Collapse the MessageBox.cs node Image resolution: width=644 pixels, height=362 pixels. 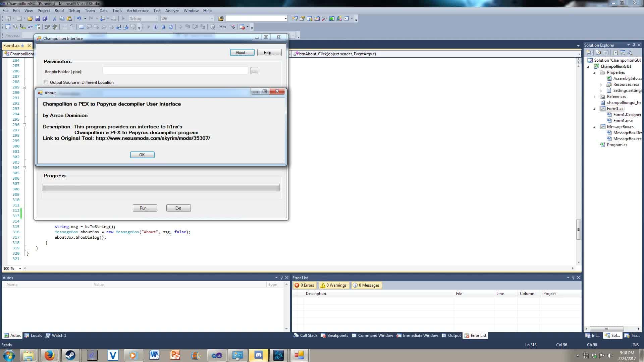point(595,127)
